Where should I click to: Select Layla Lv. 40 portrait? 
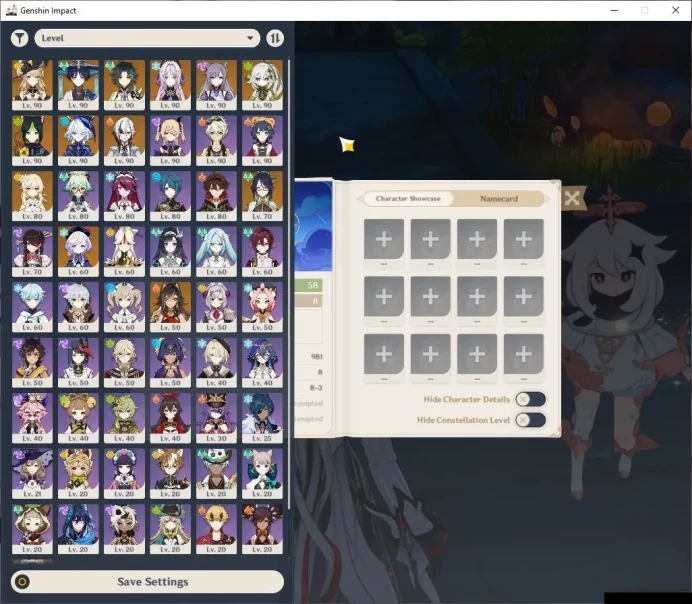tap(262, 363)
